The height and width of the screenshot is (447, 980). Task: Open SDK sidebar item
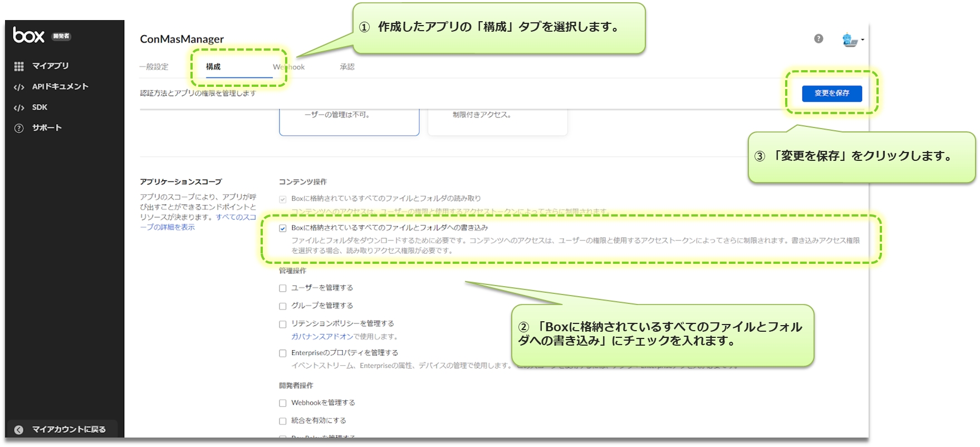[x=40, y=107]
